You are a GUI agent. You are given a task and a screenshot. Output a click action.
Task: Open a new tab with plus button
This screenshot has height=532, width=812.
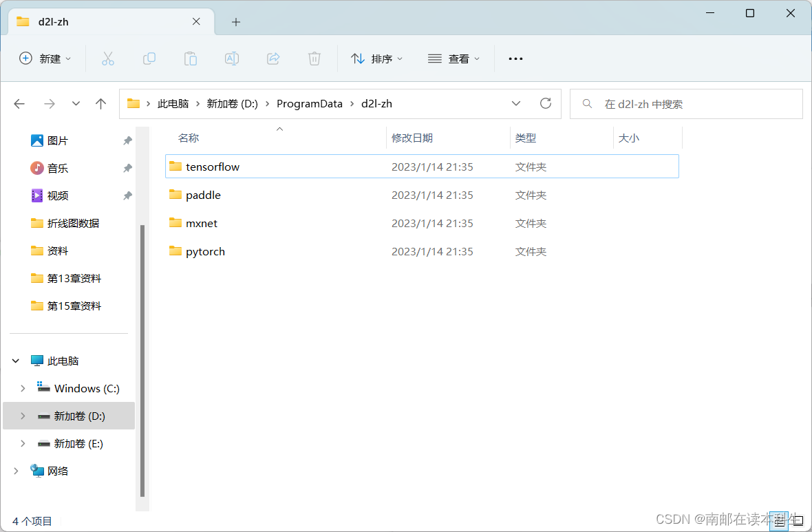[x=235, y=22]
